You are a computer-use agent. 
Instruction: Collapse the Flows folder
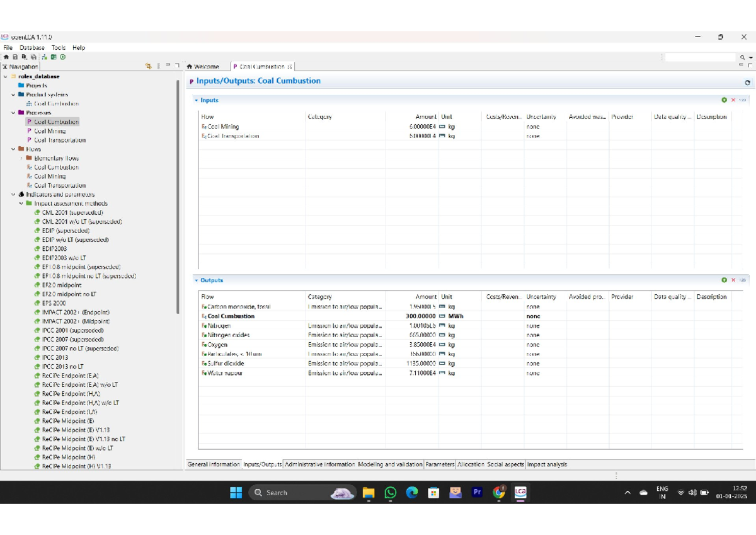(13, 149)
